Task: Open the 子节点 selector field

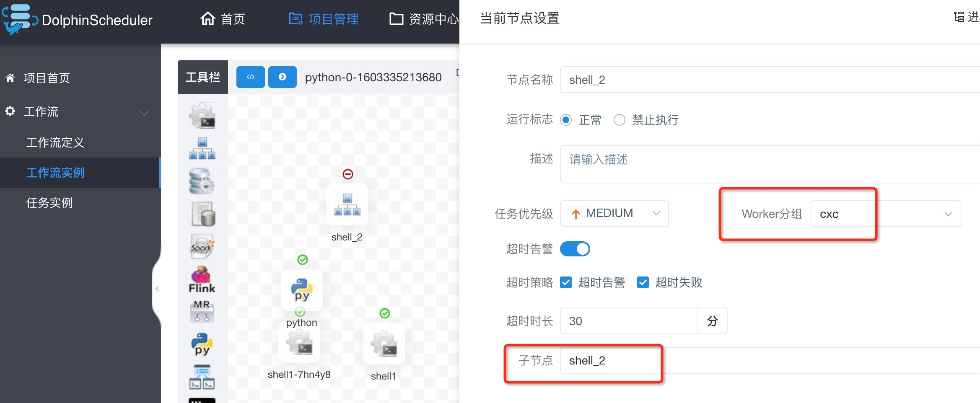Action: tap(770, 360)
